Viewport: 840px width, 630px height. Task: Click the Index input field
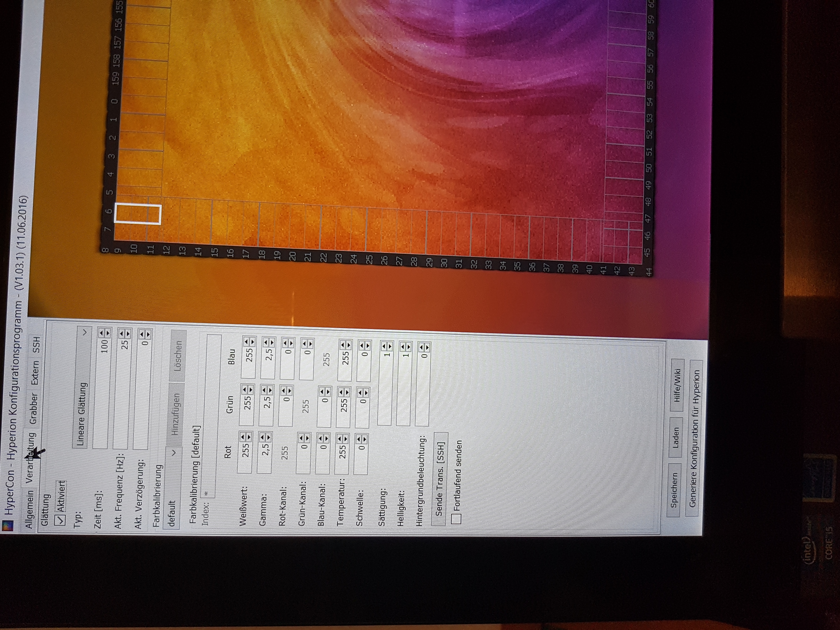pyautogui.click(x=211, y=416)
